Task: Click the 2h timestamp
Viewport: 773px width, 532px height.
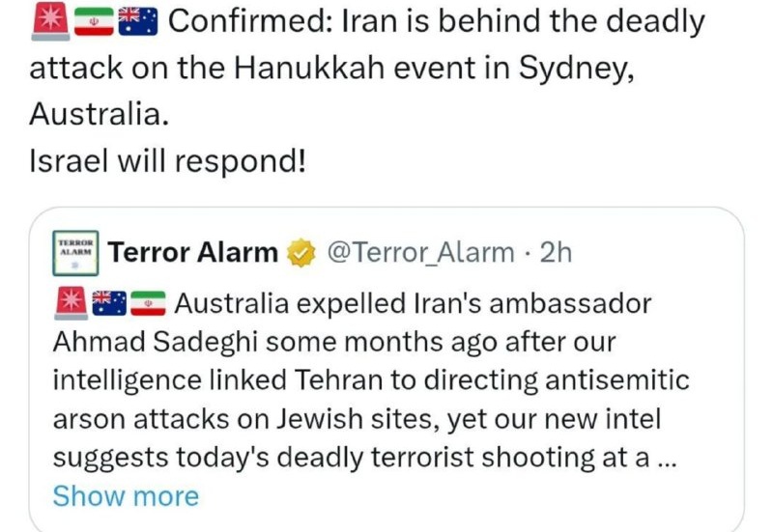Action: pyautogui.click(x=556, y=254)
